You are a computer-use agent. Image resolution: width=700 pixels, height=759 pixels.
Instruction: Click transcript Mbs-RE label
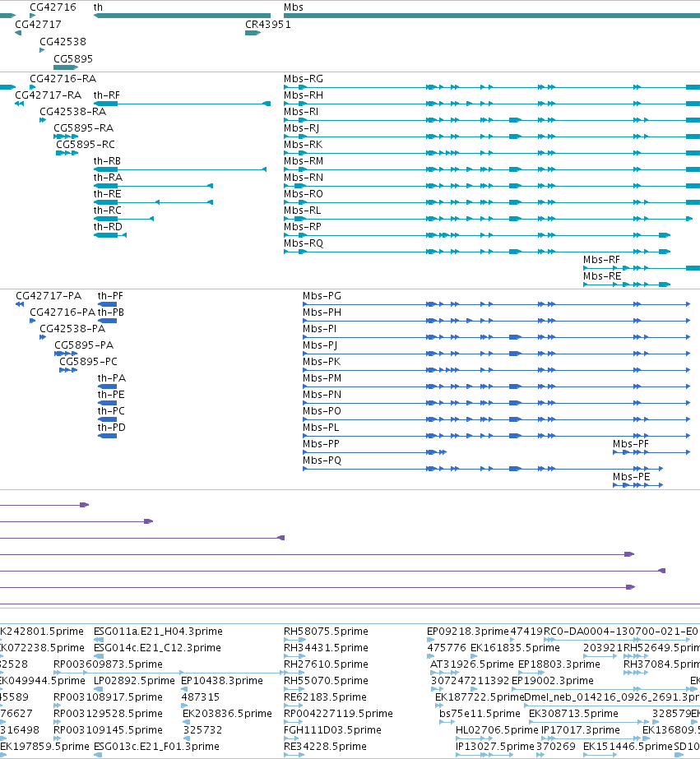coord(602,276)
